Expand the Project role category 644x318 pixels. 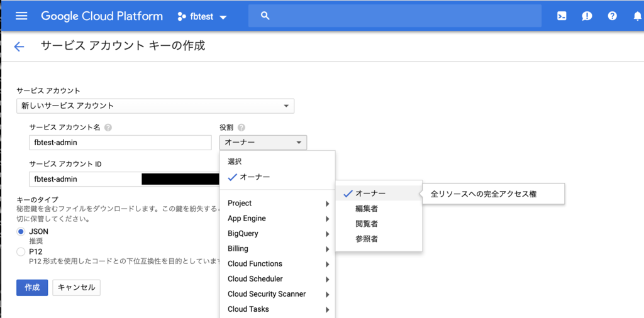click(277, 203)
